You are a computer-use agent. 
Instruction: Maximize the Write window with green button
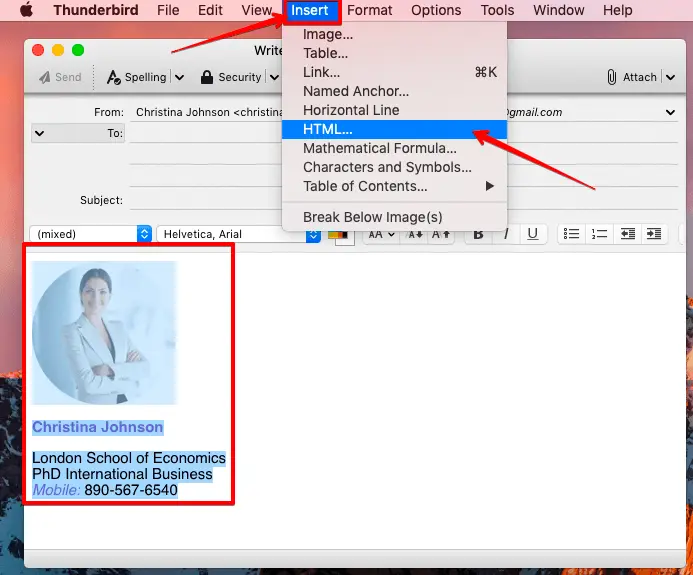tap(78, 50)
